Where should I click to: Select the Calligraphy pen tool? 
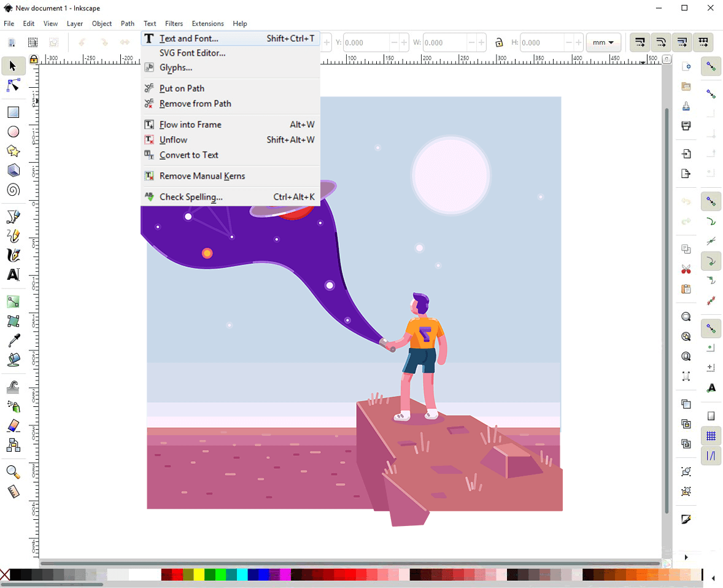[13, 255]
